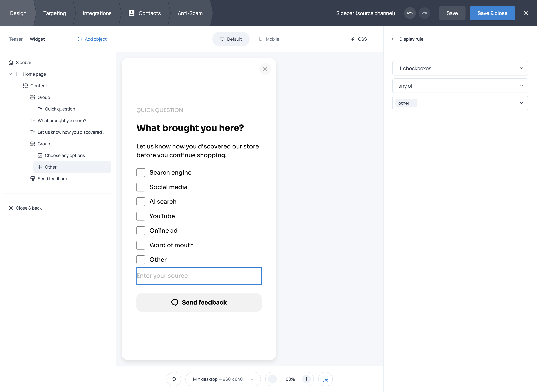Viewport: 537px width, 392px height.
Task: Click the rotate preview icon
Action: [174, 379]
